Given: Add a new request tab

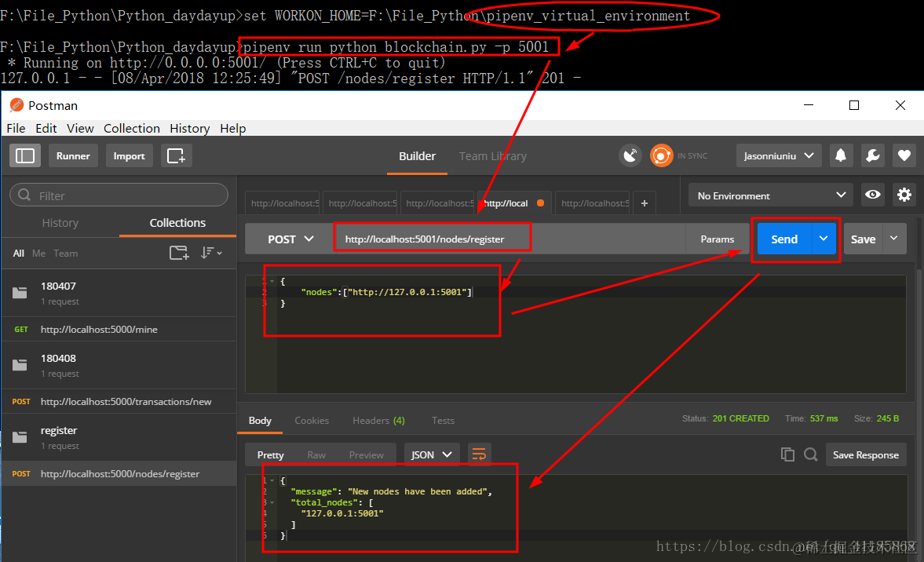Looking at the screenshot, I should click(x=645, y=203).
